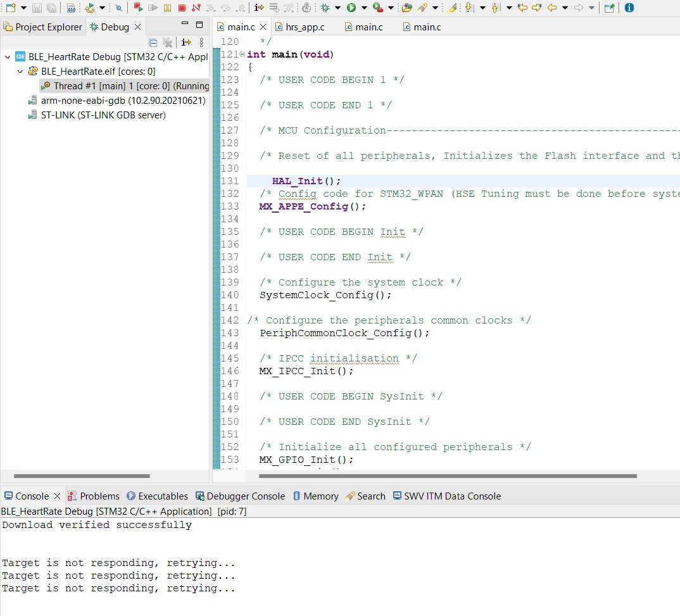Open the dropdown arrow beside Debug bug icon
The width and height of the screenshot is (680, 616).
pos(337,8)
